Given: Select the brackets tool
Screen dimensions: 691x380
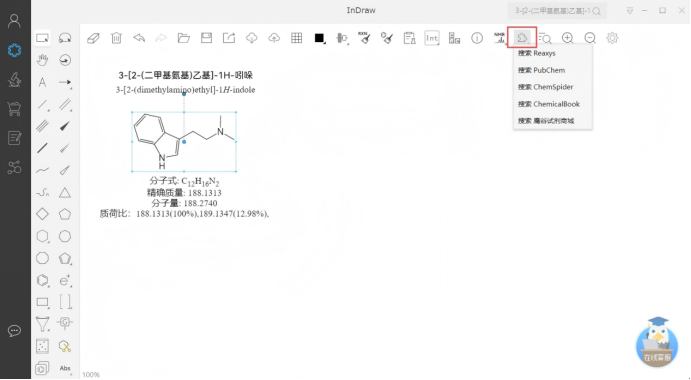Looking at the screenshot, I should 65,302.
